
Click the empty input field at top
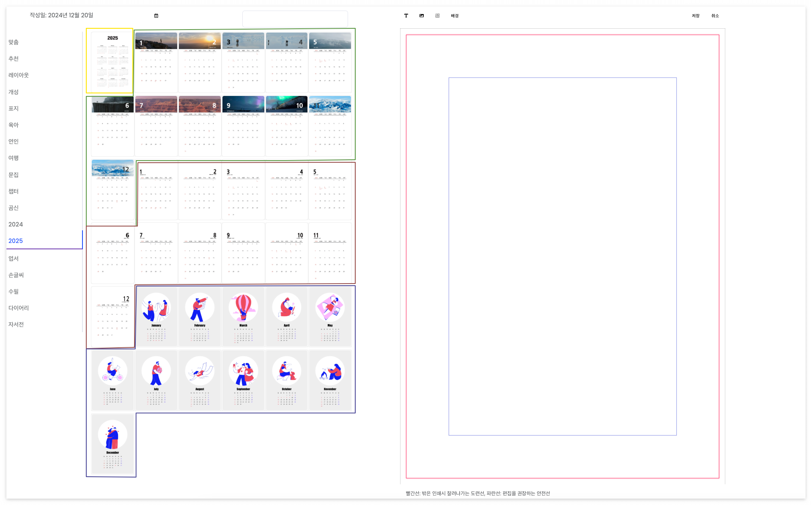[295, 19]
